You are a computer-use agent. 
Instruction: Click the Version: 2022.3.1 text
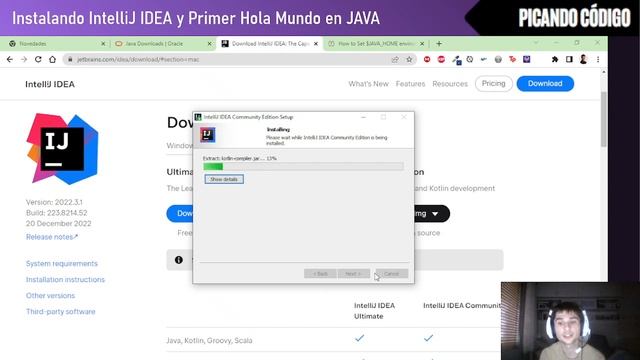point(54,202)
